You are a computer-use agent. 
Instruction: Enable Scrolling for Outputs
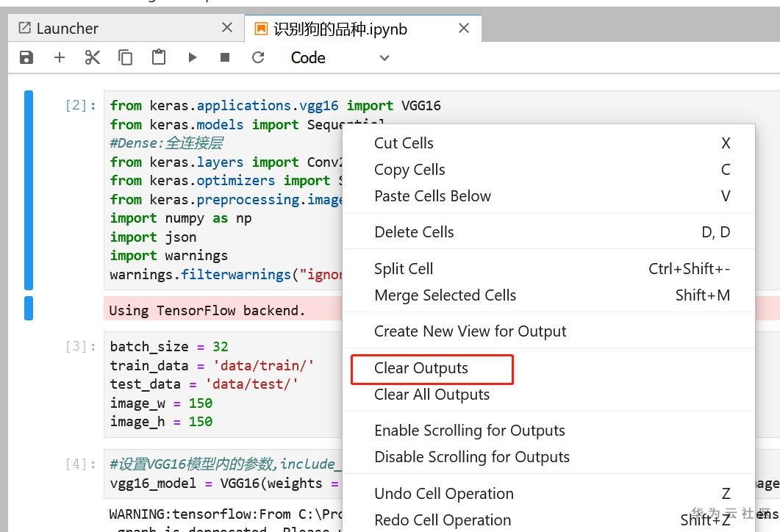(469, 431)
